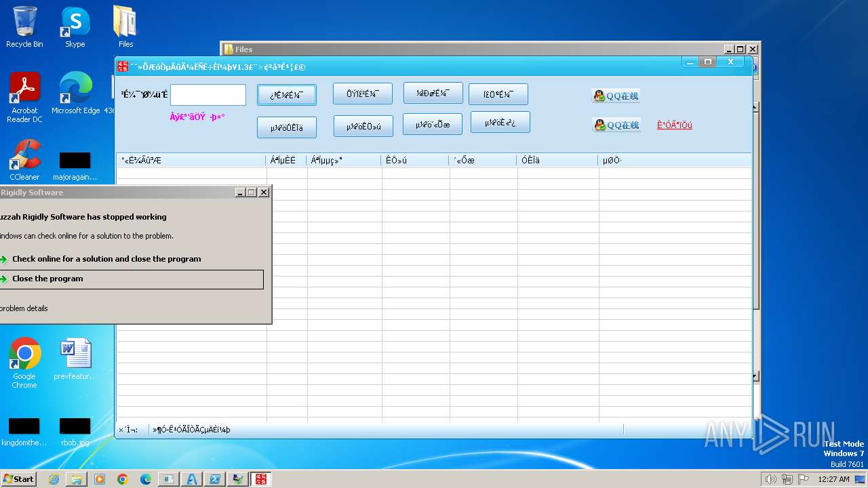Switch to the blue letter A taskbar app
This screenshot has height=488, width=868.
tap(192, 479)
